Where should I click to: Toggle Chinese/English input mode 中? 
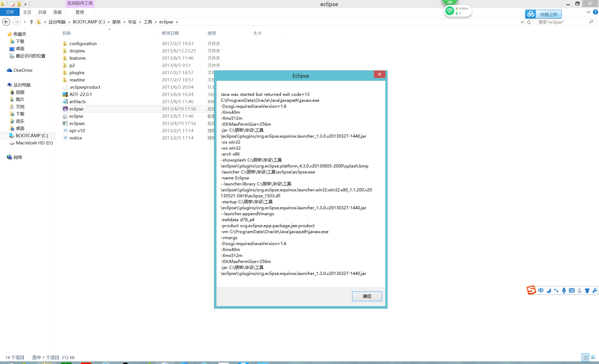541,290
